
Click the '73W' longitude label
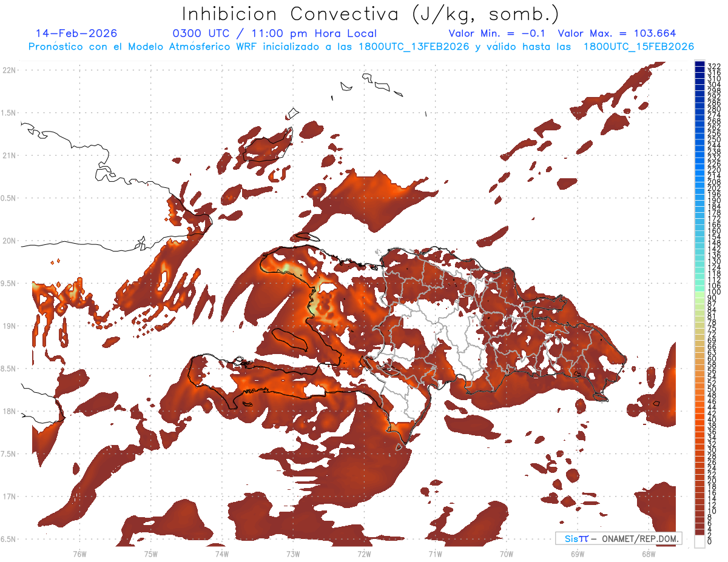click(x=293, y=554)
